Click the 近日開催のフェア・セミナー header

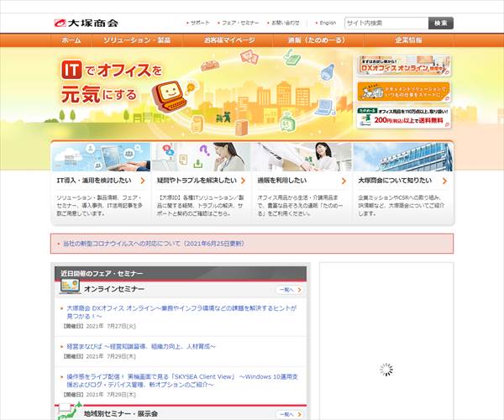click(x=181, y=274)
